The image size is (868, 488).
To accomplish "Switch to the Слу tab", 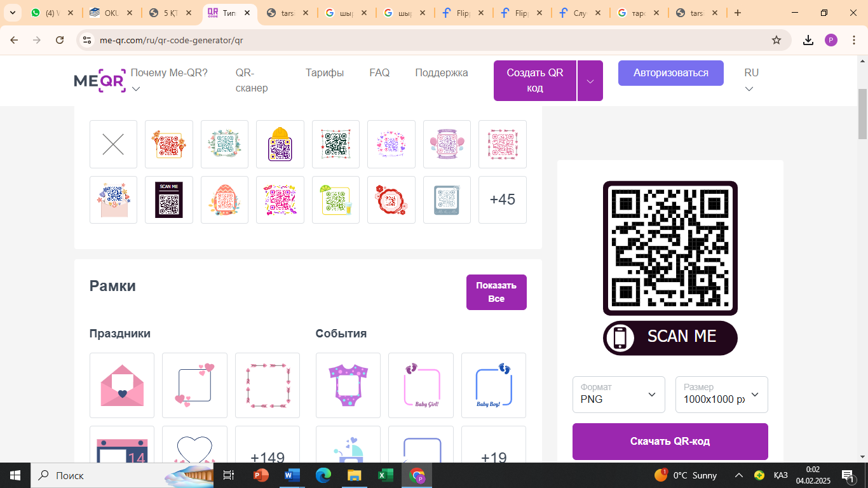I will [581, 13].
